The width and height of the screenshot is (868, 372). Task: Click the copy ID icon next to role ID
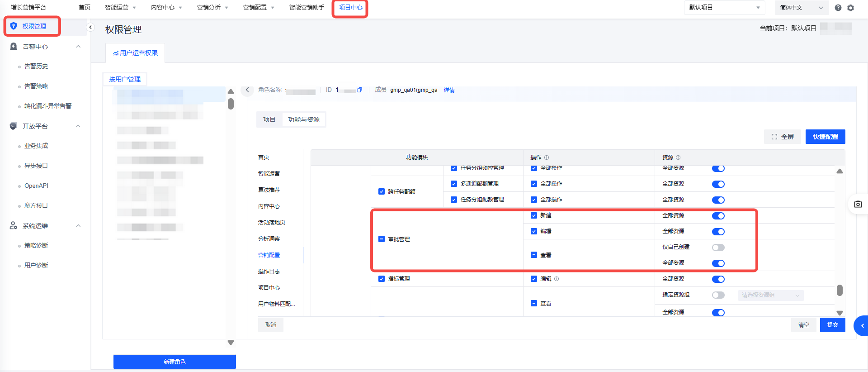point(360,90)
